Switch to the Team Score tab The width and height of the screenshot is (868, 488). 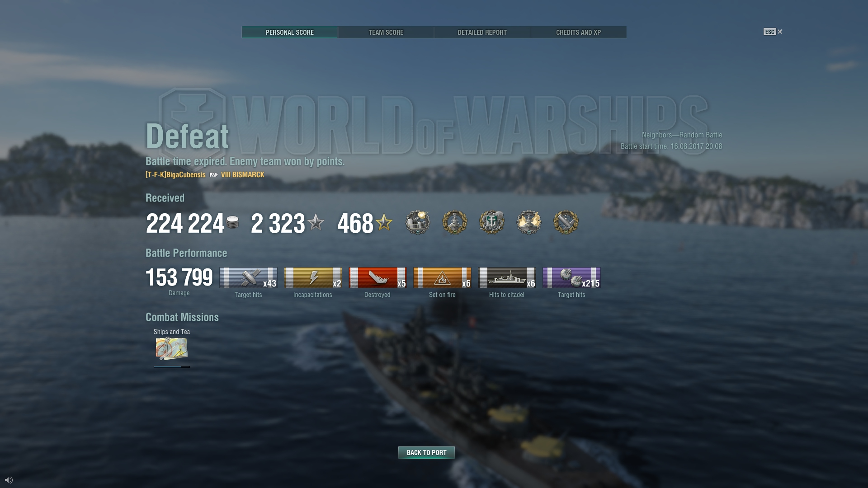tap(386, 32)
